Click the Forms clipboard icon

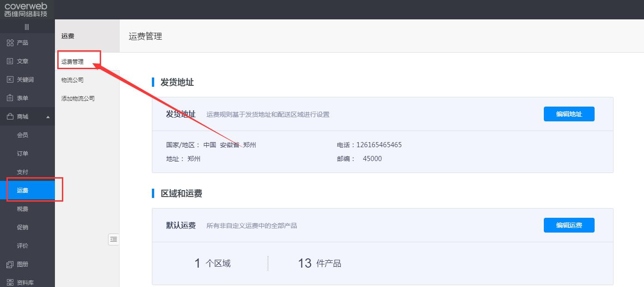click(x=10, y=98)
